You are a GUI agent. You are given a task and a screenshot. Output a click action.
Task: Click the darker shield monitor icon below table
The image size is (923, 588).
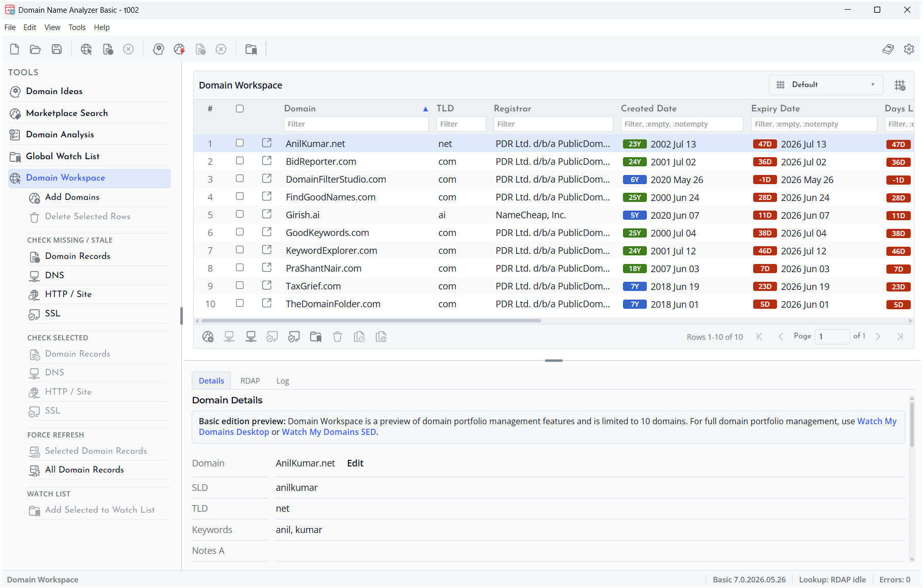(294, 337)
